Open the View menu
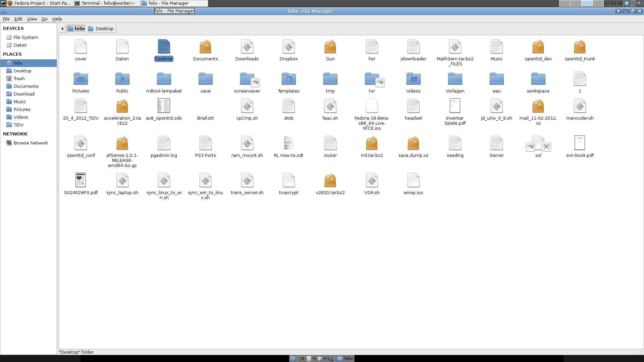Image resolution: width=644 pixels, height=362 pixels. tap(32, 19)
